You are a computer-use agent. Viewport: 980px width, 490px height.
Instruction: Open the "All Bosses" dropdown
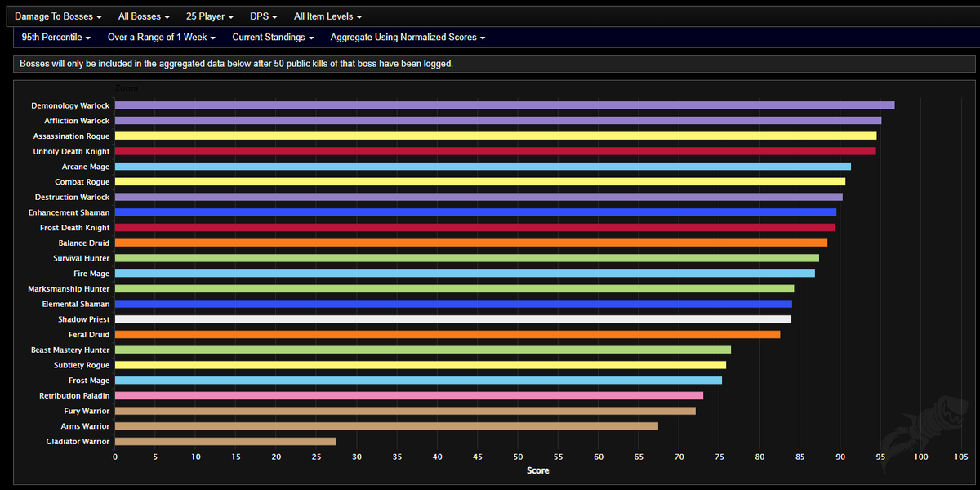point(143,16)
